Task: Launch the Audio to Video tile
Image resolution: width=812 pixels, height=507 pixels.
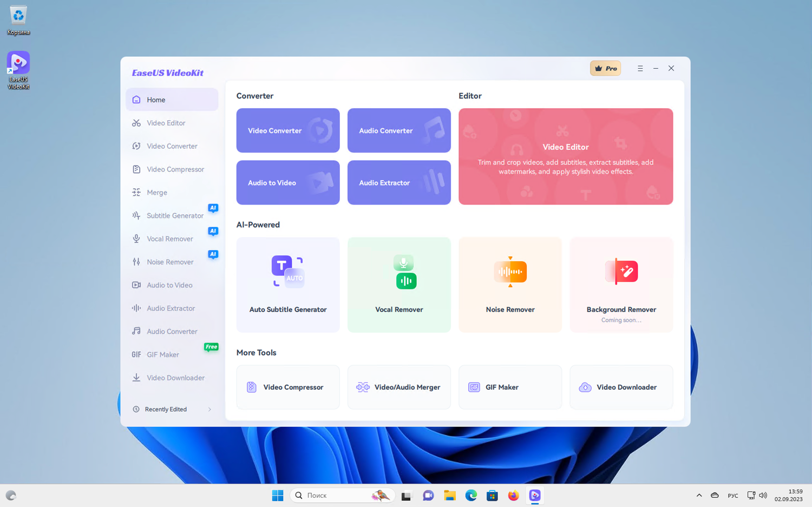Action: pos(288,182)
